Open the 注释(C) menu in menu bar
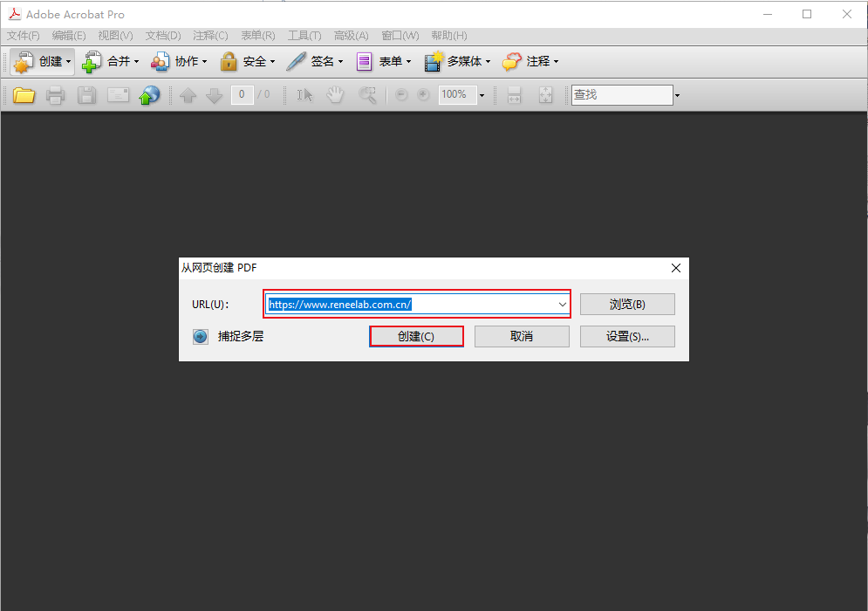Image resolution: width=868 pixels, height=611 pixels. 210,36
